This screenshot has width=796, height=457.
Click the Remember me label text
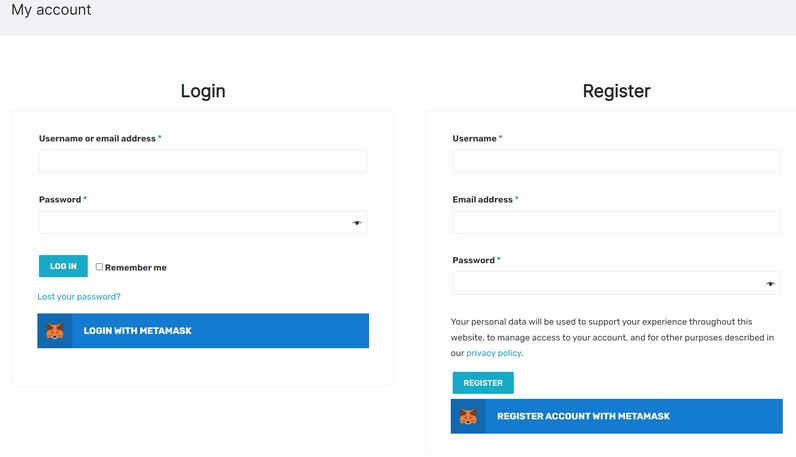[x=136, y=268]
